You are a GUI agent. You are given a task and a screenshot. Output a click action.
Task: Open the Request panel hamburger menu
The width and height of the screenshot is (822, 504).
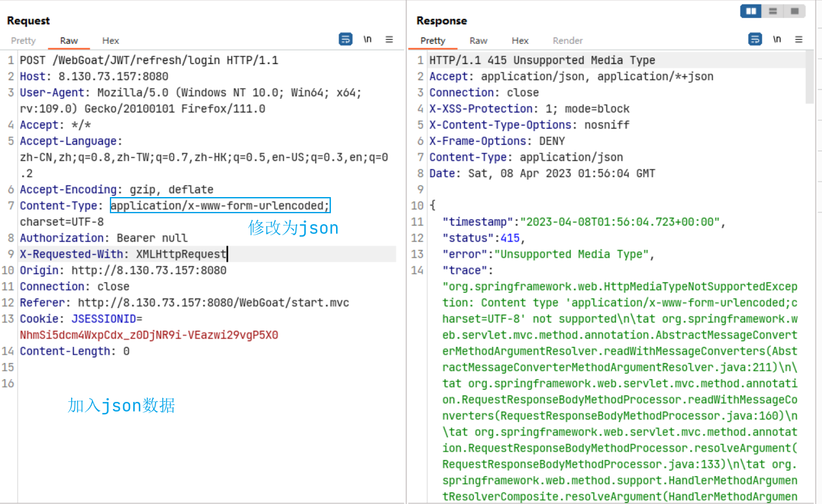point(389,39)
